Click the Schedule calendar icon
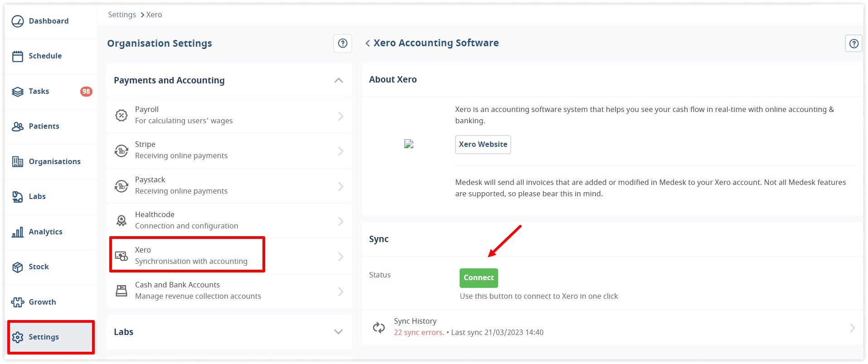The image size is (868, 364). (x=17, y=56)
